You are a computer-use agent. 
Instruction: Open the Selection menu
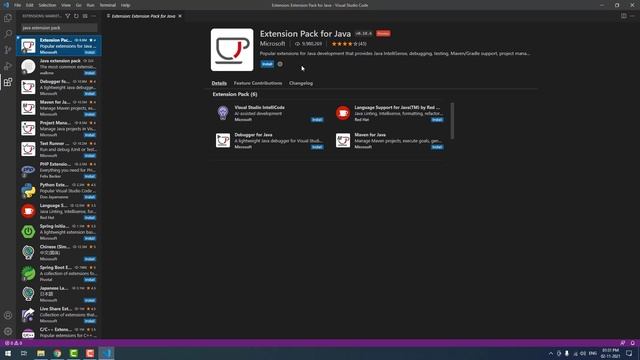click(x=47, y=5)
